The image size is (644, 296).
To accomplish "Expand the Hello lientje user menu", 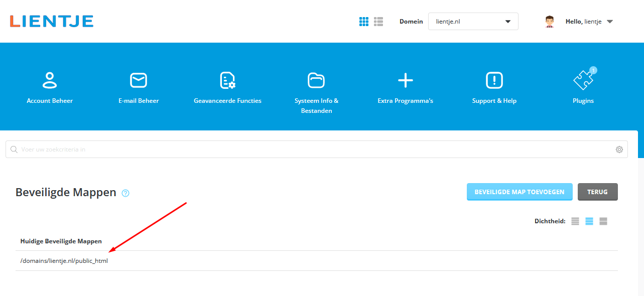I will 589,22.
